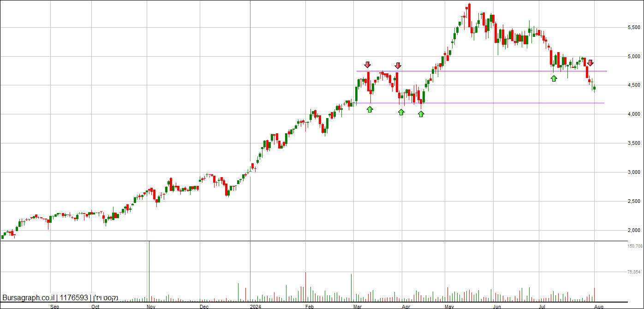Click the 3,000 price axis label

634,172
